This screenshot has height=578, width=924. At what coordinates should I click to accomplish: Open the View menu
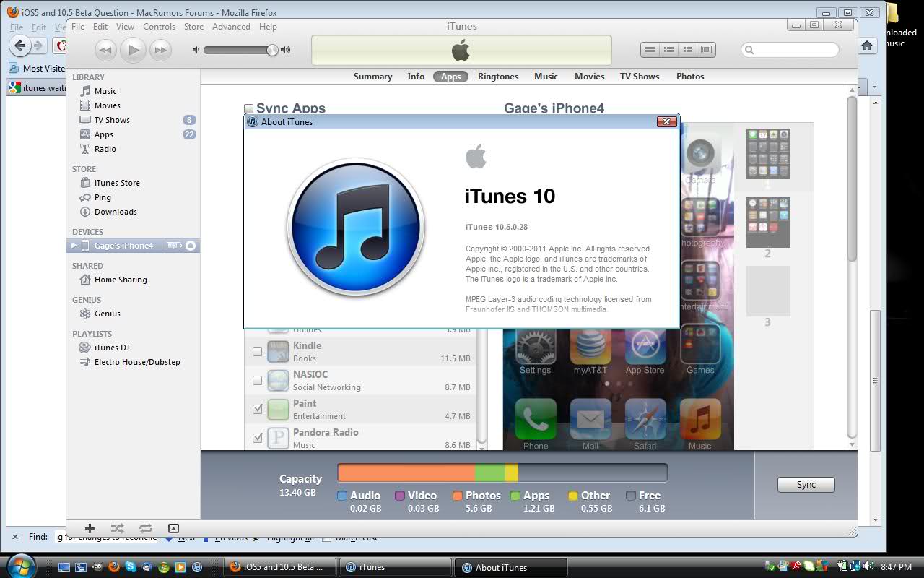[126, 27]
